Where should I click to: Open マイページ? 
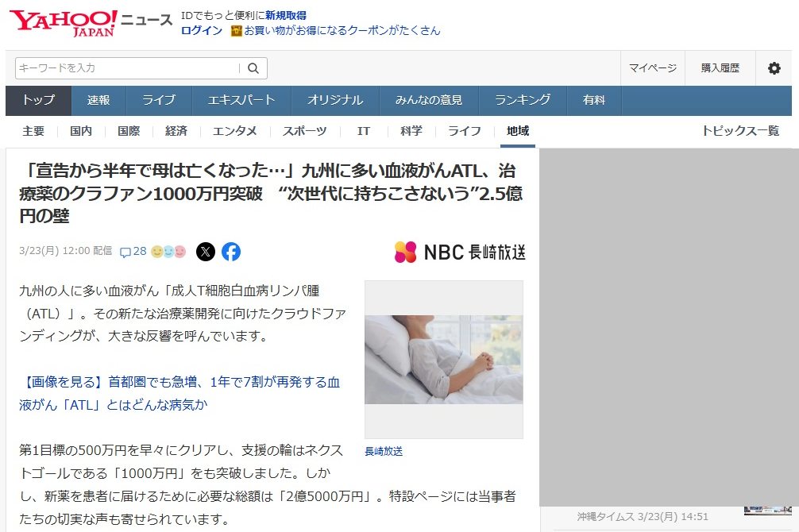(653, 68)
